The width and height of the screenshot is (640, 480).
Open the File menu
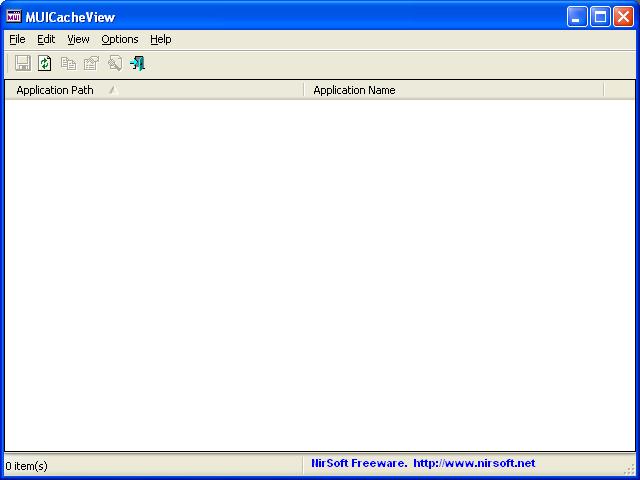point(17,39)
